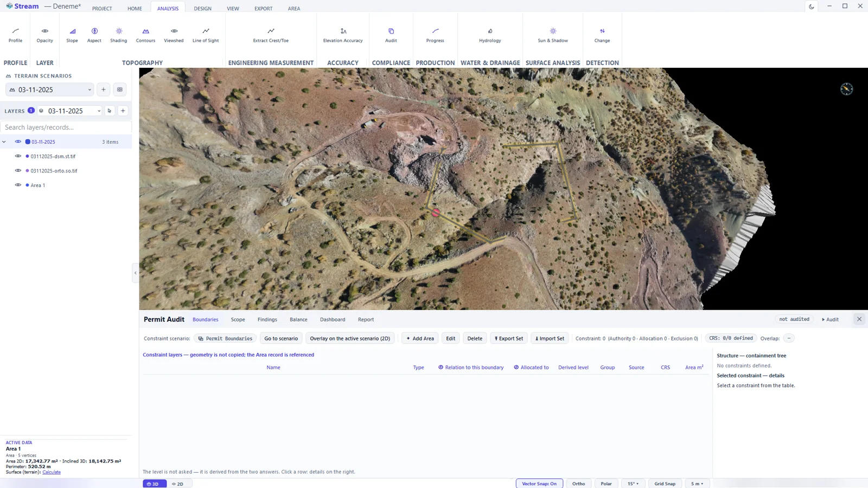The image size is (868, 488).
Task: Switch to the DESIGN ribbon tab
Action: point(203,9)
